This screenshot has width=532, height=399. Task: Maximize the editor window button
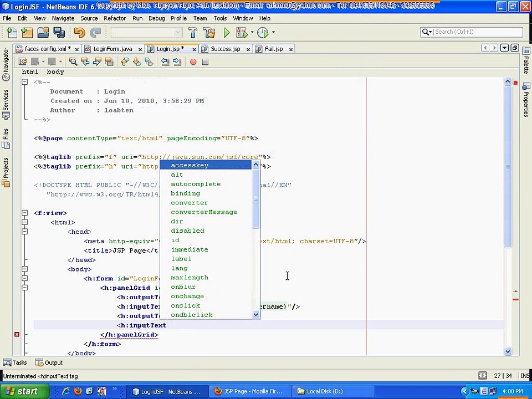515,48
